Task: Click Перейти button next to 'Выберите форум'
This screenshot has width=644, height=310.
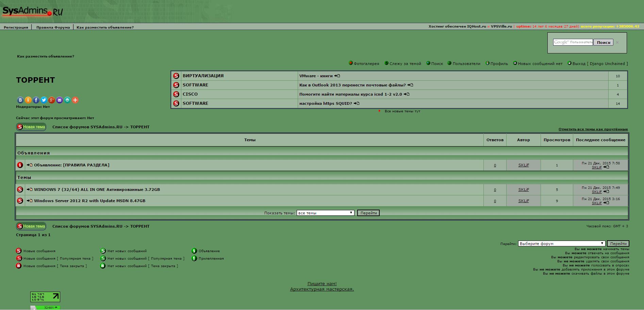Action: 618,244
